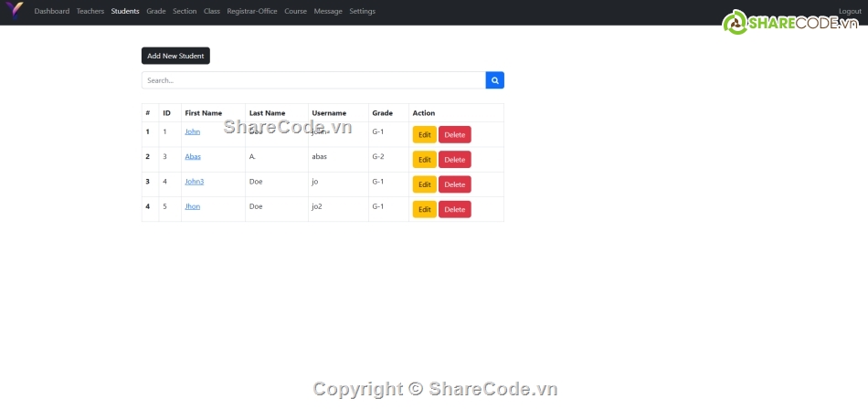Screen dimensions: 868x409
Task: Click the app logo in navbar
Action: point(14,11)
